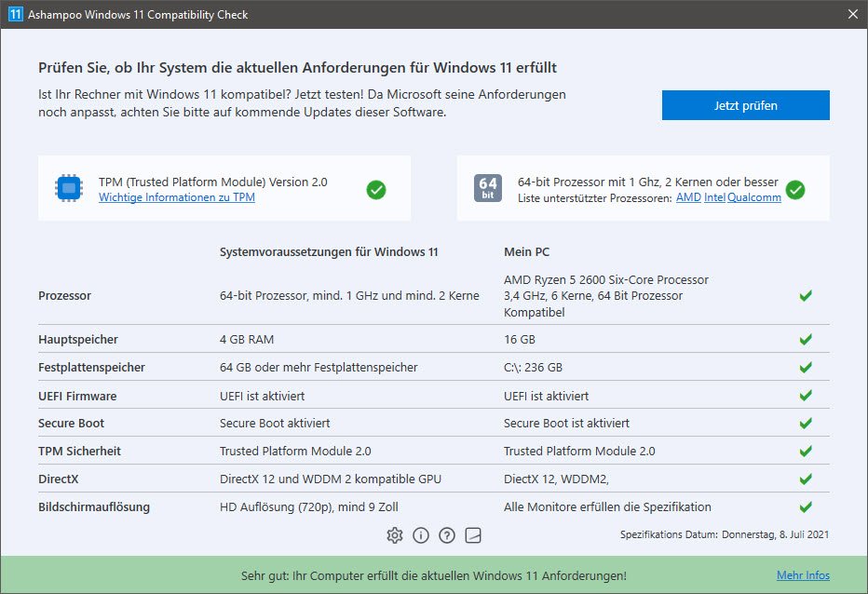Open the Intel supported processors link
This screenshot has width=868, height=594.
[x=714, y=197]
